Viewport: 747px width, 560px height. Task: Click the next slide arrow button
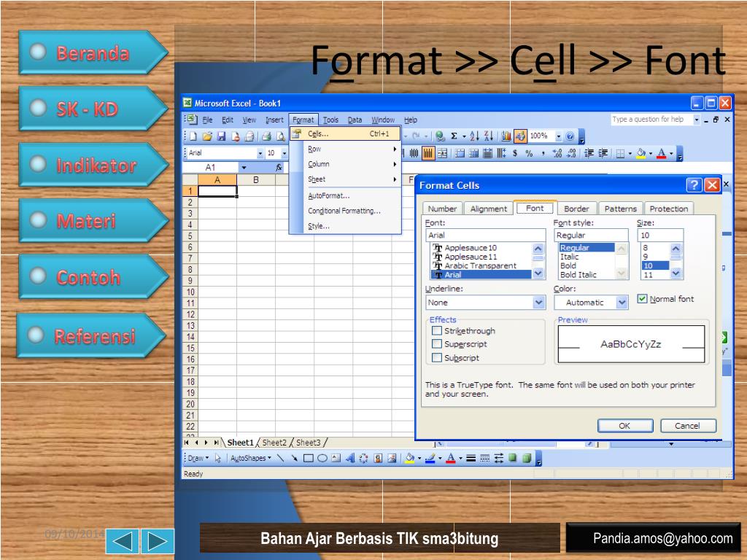(x=158, y=541)
